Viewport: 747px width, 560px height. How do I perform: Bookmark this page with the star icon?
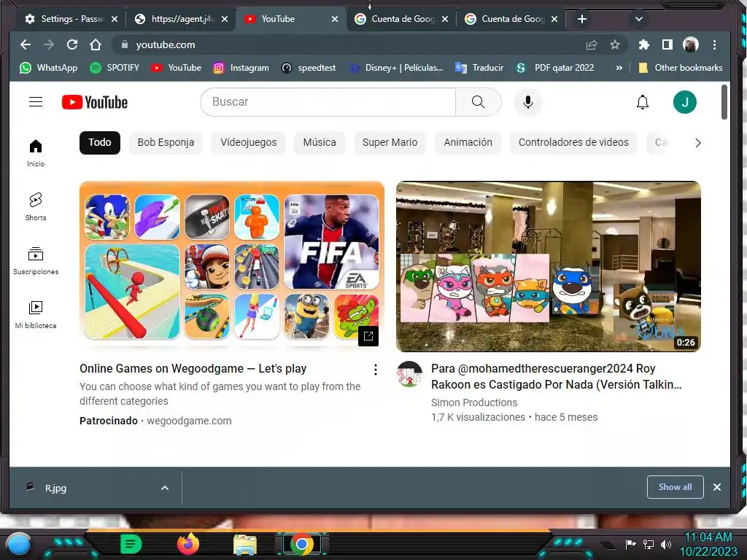[615, 44]
